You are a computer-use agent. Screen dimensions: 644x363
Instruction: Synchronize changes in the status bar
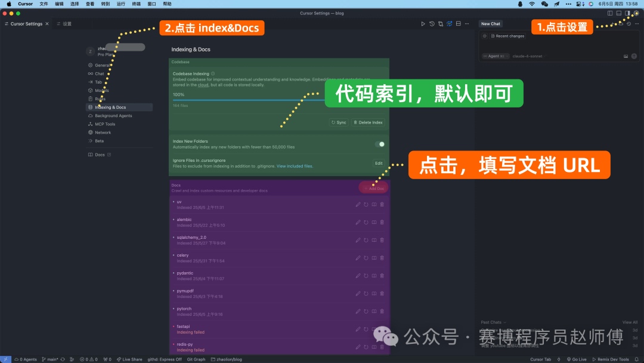[x=63, y=359]
